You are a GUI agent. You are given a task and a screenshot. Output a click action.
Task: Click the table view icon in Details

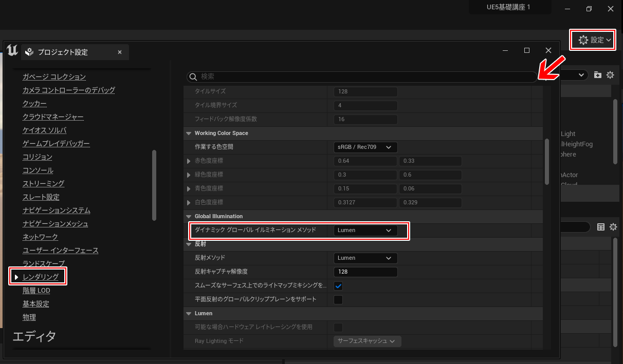point(600,227)
